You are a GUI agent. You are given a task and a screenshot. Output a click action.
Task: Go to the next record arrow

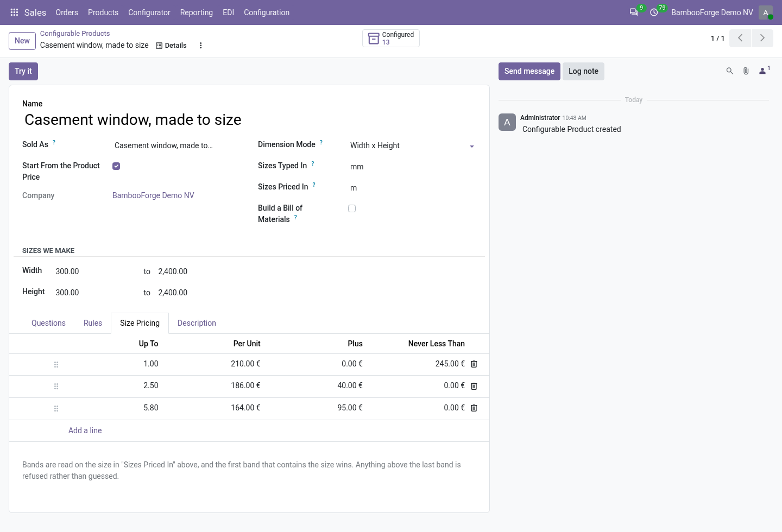pos(762,38)
